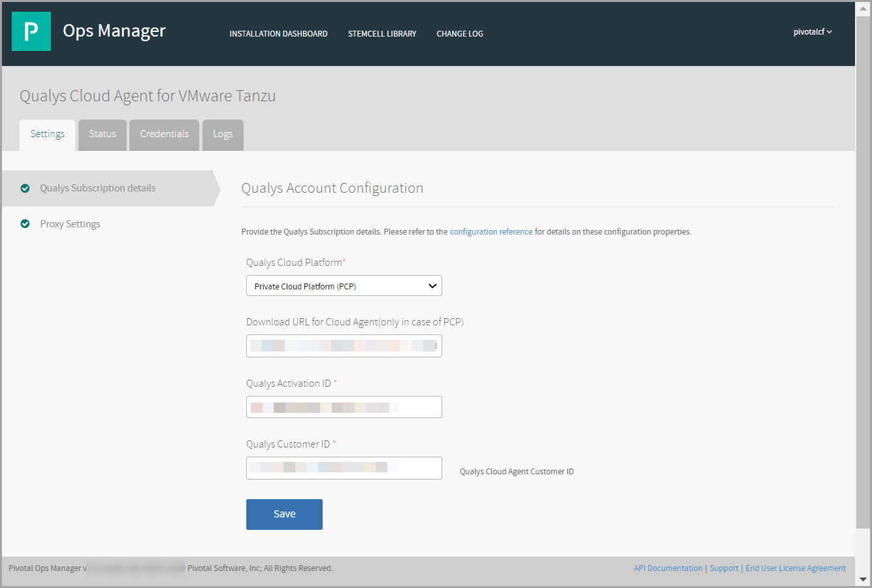The width and height of the screenshot is (872, 588).
Task: Save the Qualys account configuration
Action: click(x=284, y=514)
